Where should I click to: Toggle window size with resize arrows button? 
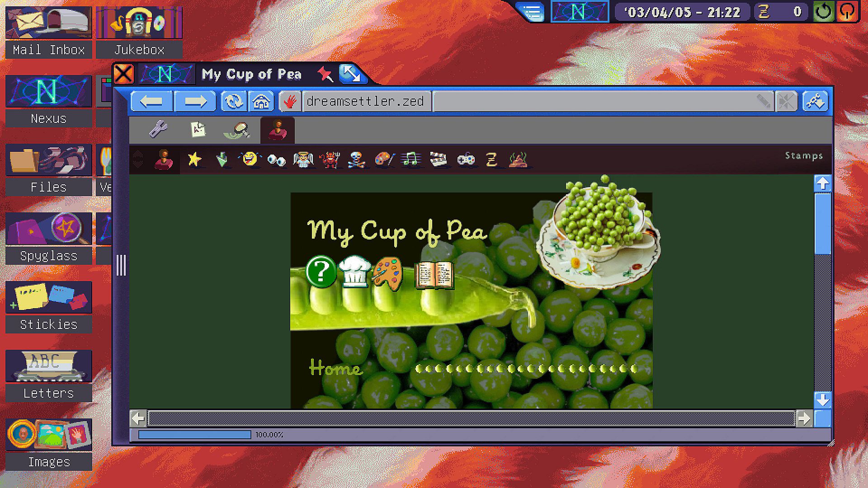[x=352, y=74]
